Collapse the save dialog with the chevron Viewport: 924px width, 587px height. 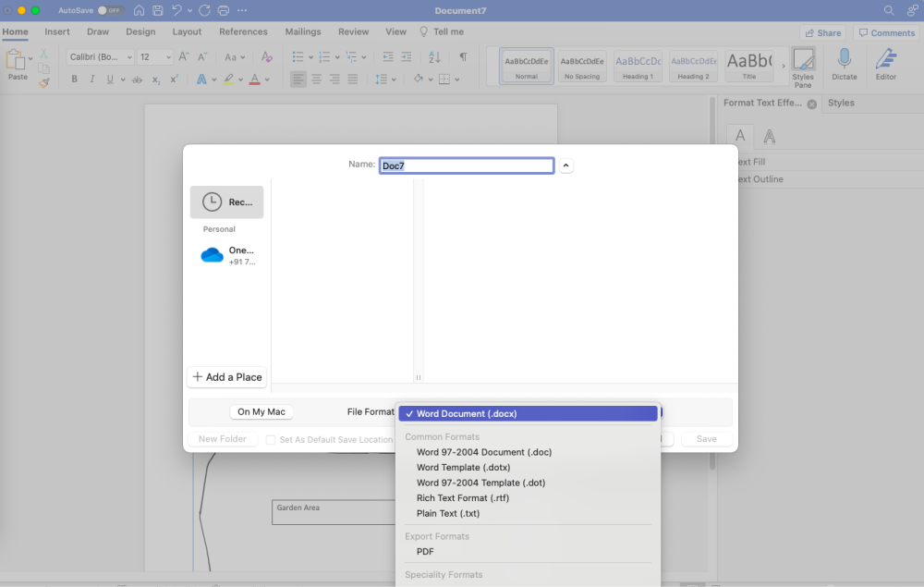[x=565, y=165]
